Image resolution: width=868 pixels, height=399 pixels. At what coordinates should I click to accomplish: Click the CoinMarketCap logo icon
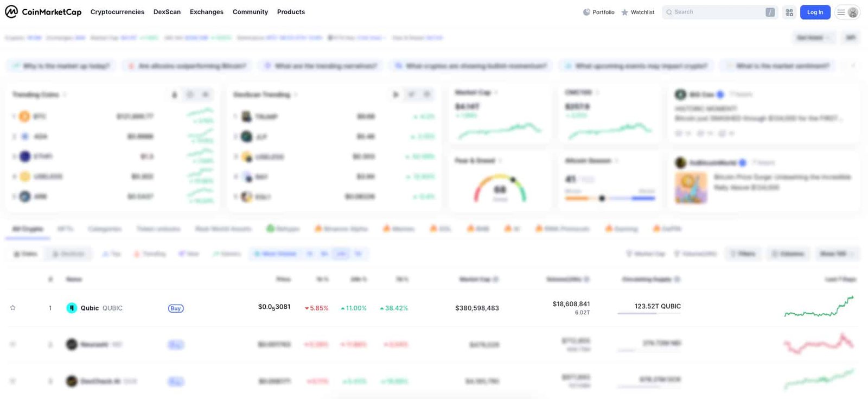click(11, 12)
